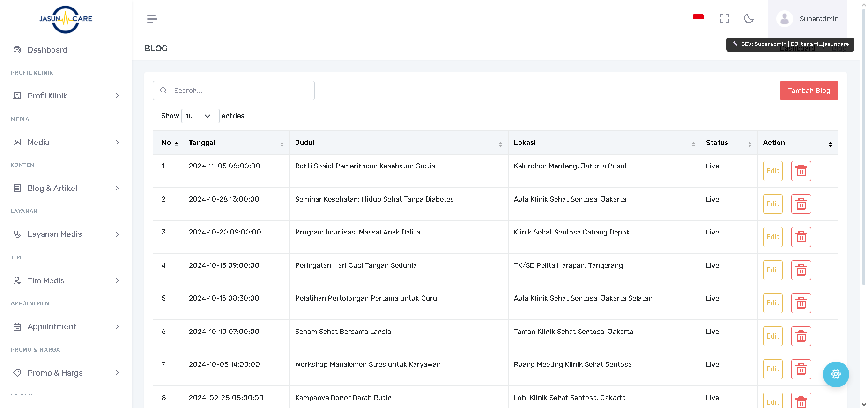This screenshot has height=408, width=868.
Task: Toggle dark mode with the moon icon
Action: (749, 18)
